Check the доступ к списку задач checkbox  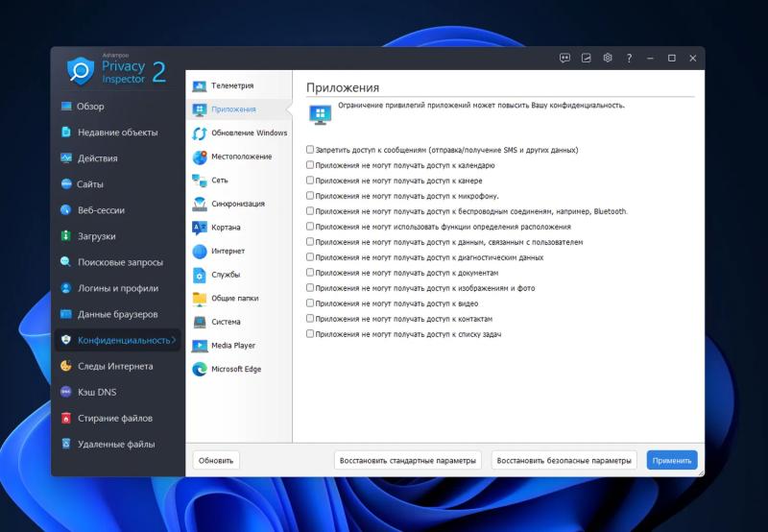tap(309, 333)
